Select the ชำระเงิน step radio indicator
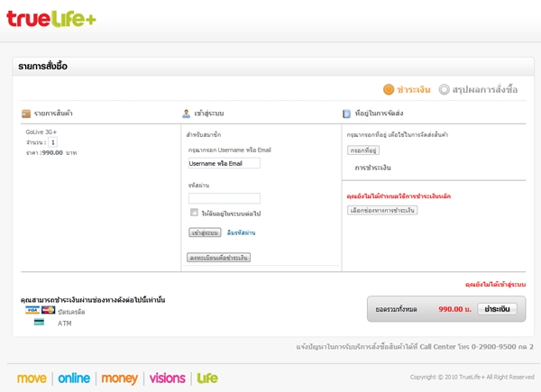The width and height of the screenshot is (541, 392). coord(389,89)
